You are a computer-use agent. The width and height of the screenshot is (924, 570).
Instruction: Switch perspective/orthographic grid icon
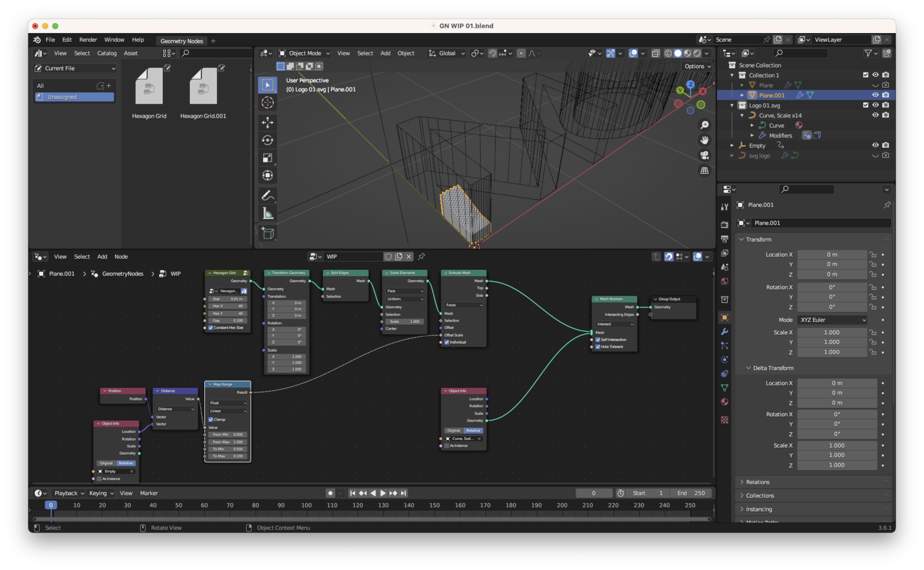click(704, 170)
